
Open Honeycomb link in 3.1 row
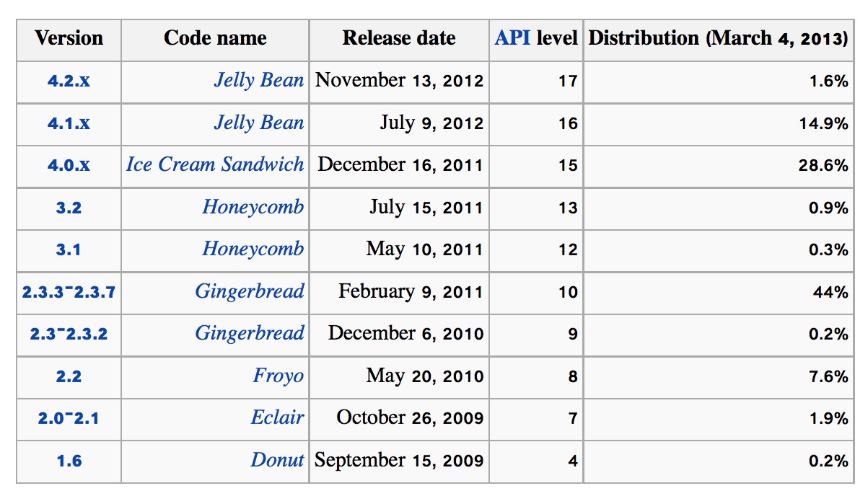tap(253, 249)
